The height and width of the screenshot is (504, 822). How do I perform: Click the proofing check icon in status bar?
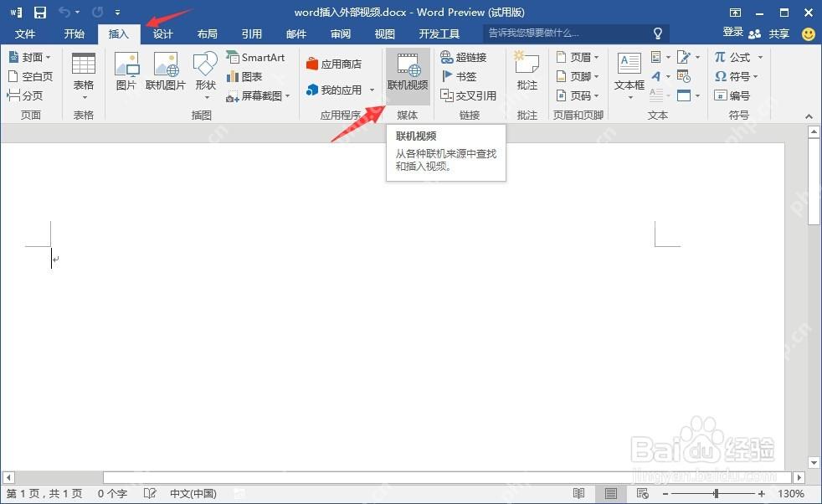[150, 493]
